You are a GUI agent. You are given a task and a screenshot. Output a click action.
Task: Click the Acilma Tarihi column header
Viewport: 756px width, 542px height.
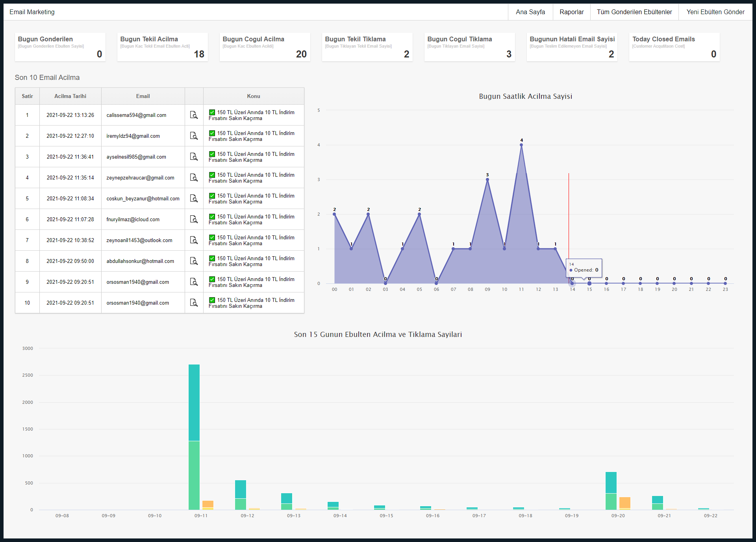(70, 96)
